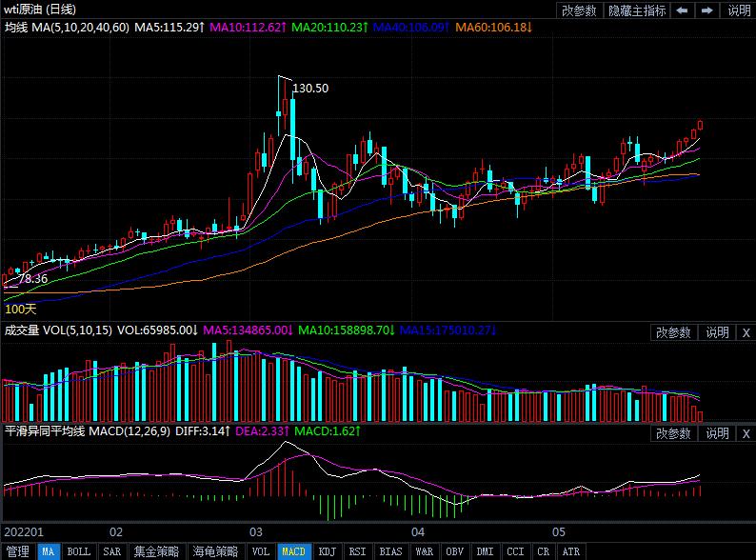Click the volume MA5:134865.00 value

(249, 330)
